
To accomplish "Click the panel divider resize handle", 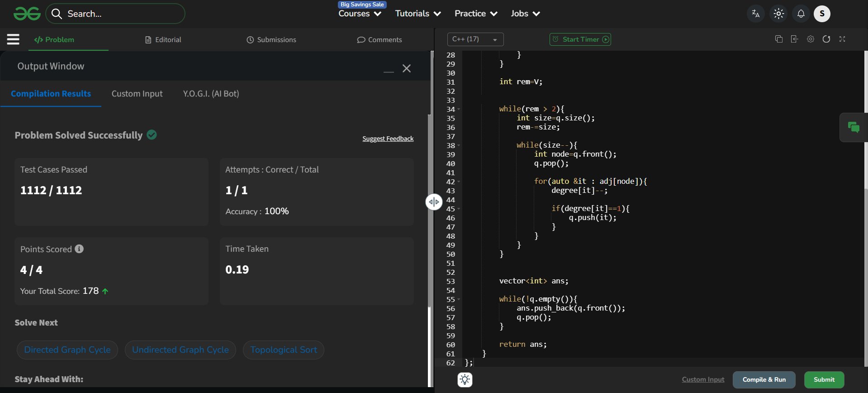I will (433, 202).
